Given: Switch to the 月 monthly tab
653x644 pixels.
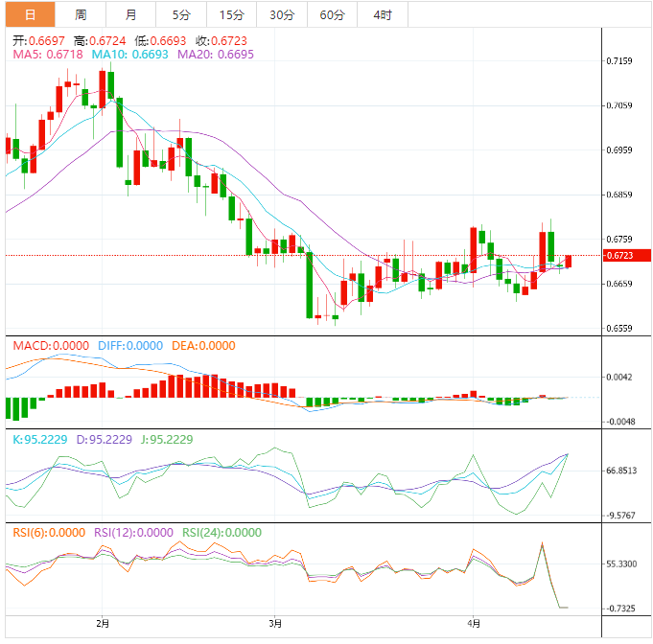Looking at the screenshot, I should point(130,14).
